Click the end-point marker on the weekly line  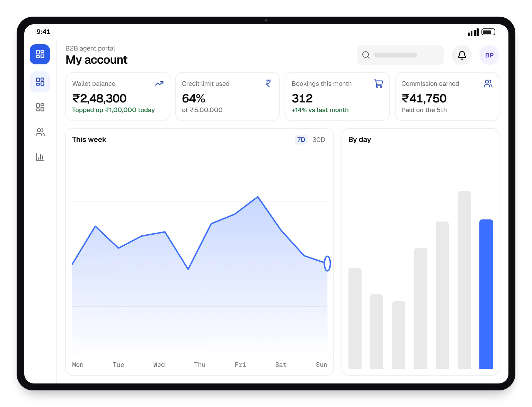(x=327, y=263)
